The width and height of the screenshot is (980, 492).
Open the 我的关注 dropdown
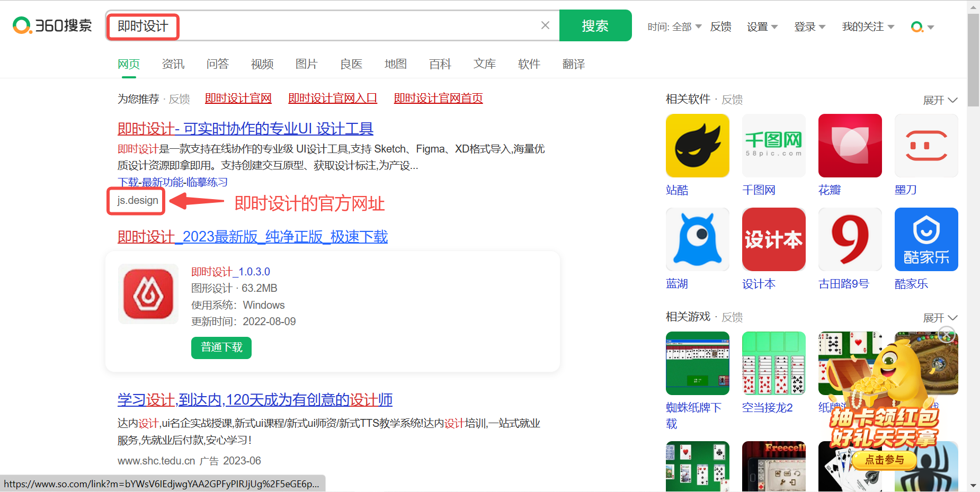868,26
